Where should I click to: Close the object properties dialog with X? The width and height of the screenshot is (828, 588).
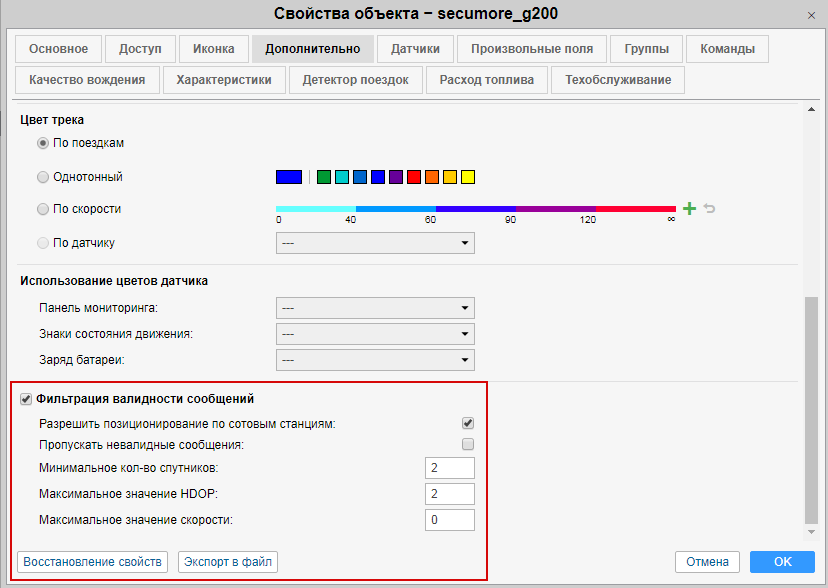[x=811, y=14]
